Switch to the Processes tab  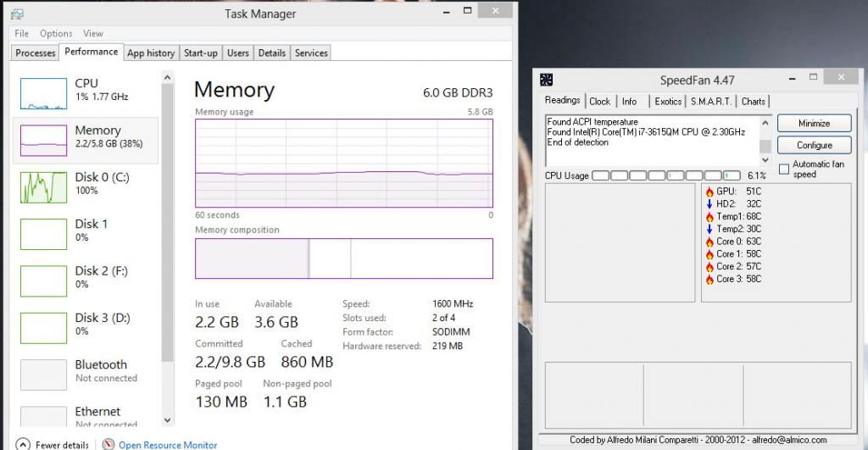coord(35,53)
